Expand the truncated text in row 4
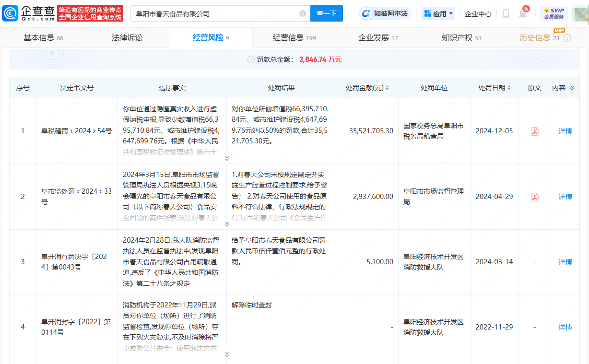 click(x=227, y=354)
